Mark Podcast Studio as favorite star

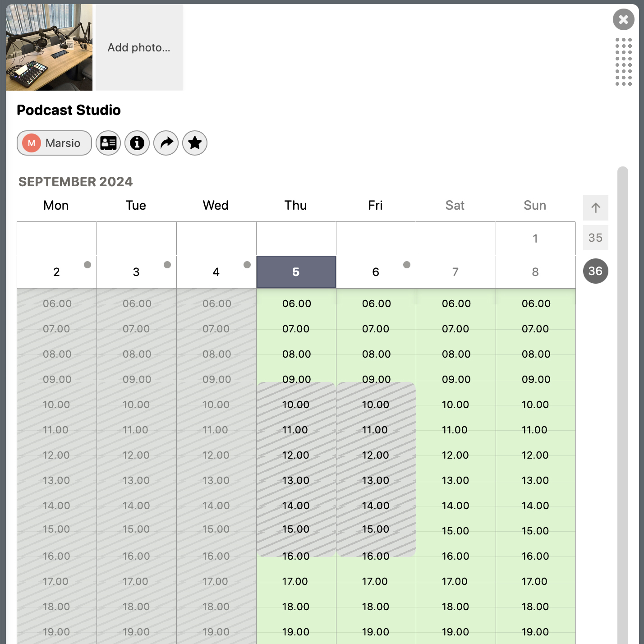click(x=195, y=143)
